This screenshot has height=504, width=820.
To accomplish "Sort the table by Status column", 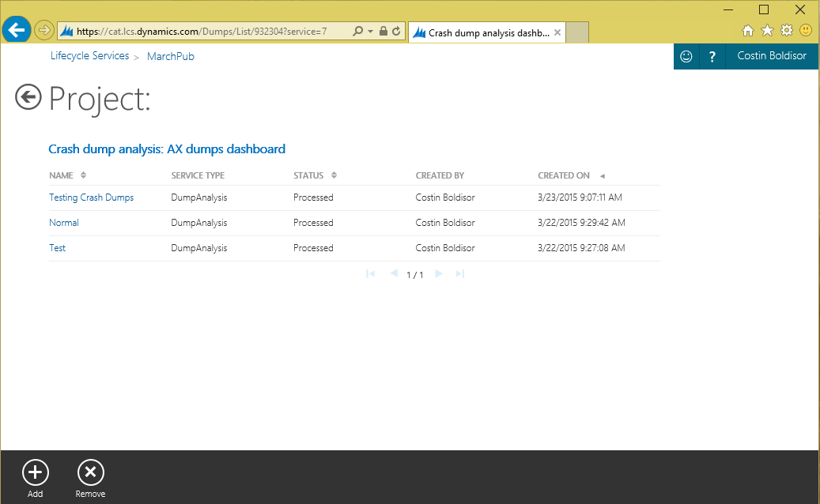I will pos(334,175).
